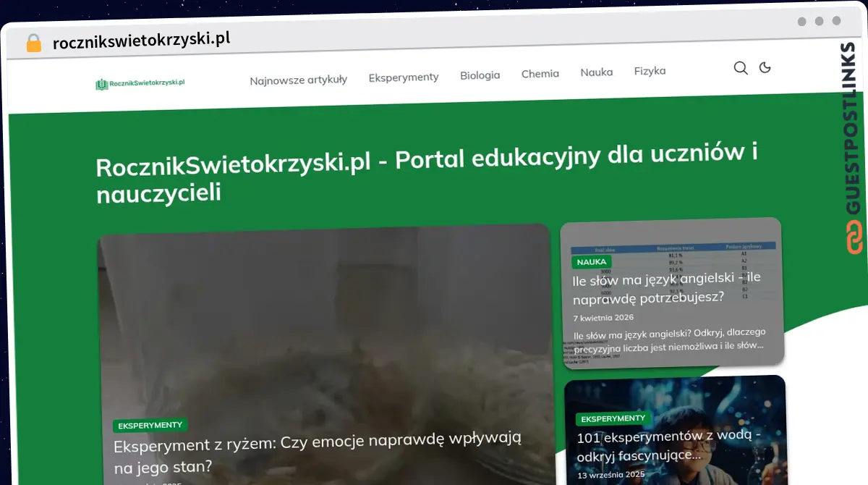
Task: Click EKSPERYMENTY badge on water experiments card
Action: (x=613, y=418)
